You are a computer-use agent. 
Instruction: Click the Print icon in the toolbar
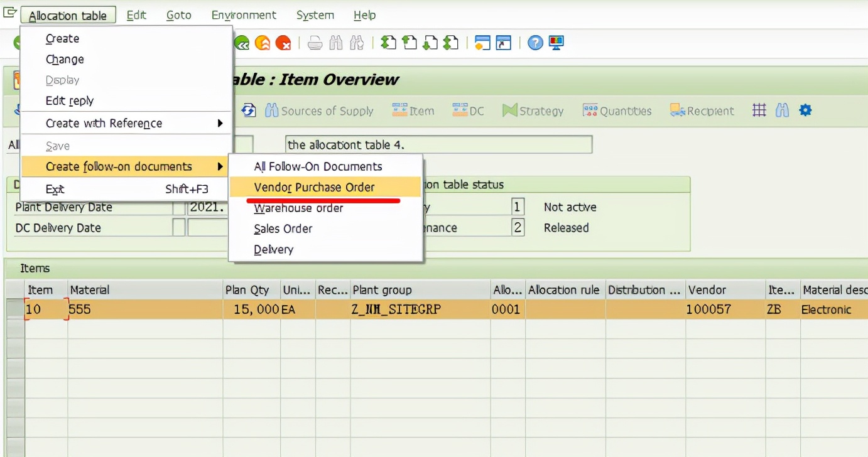(315, 43)
